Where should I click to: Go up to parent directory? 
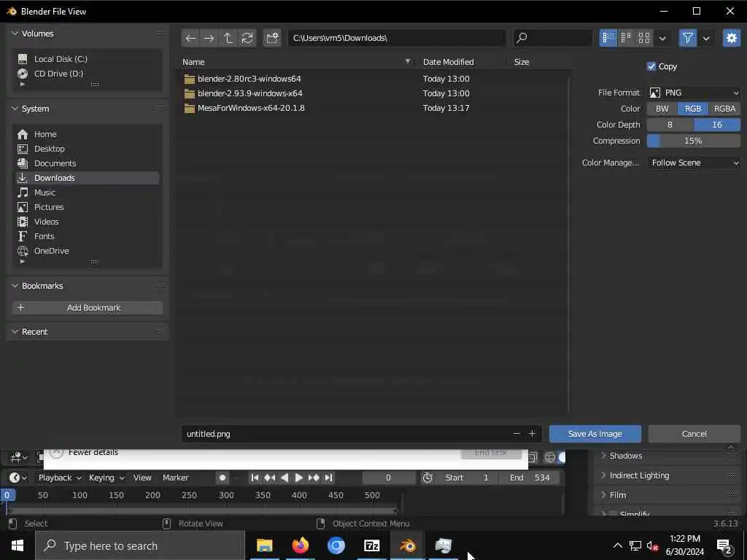pyautogui.click(x=228, y=38)
